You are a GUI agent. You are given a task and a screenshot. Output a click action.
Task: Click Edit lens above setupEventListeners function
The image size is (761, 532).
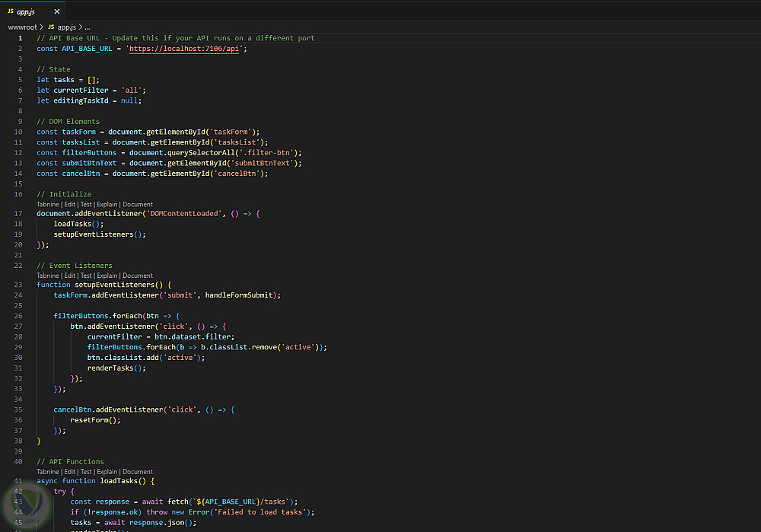(x=70, y=276)
